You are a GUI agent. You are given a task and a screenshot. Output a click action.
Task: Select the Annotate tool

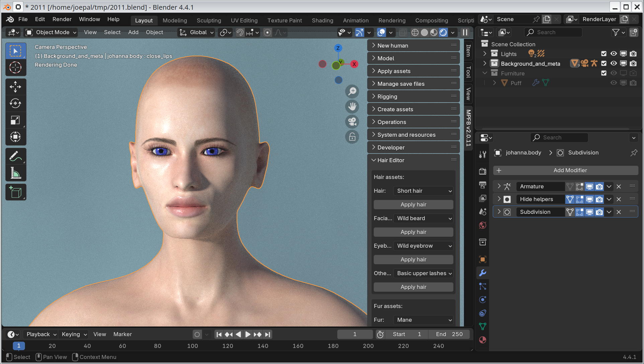(15, 156)
